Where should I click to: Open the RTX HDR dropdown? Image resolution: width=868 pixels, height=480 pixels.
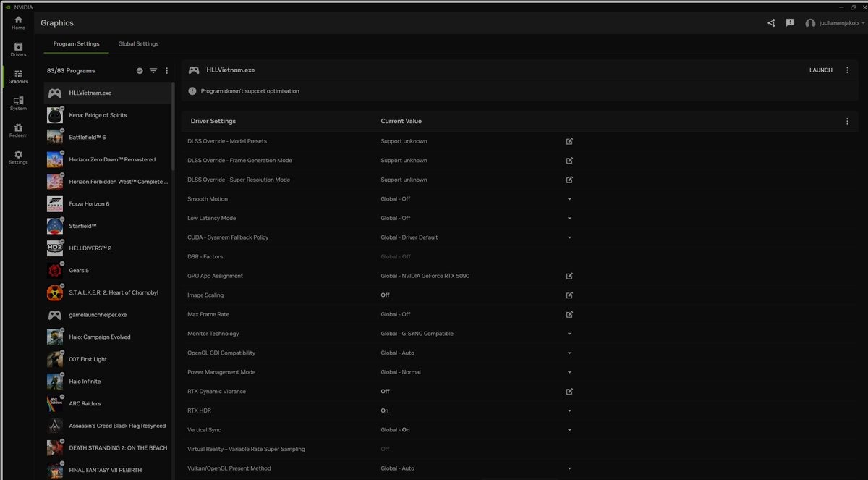click(569, 410)
